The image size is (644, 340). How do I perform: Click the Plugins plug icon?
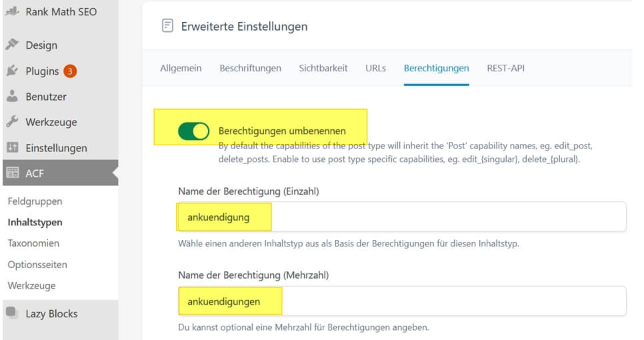pyautogui.click(x=11, y=71)
